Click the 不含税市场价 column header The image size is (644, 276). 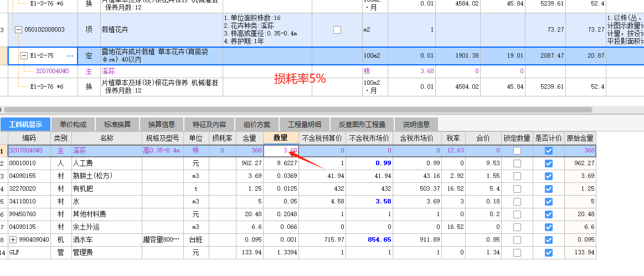tap(369, 138)
